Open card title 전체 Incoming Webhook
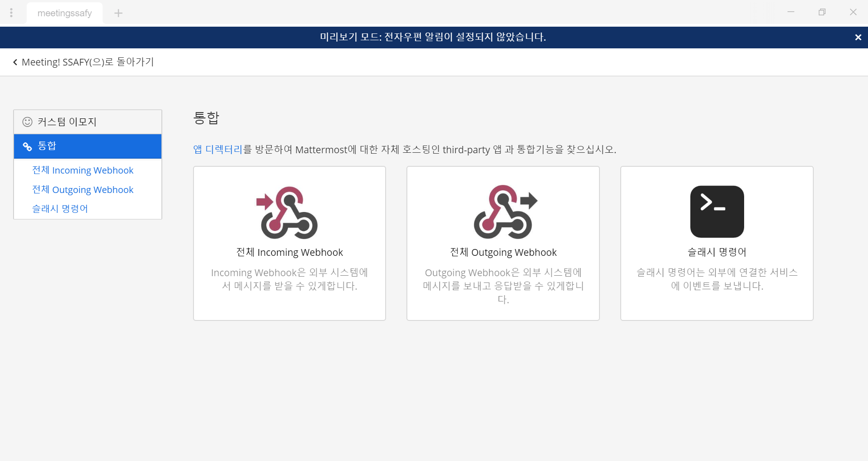 (x=289, y=252)
